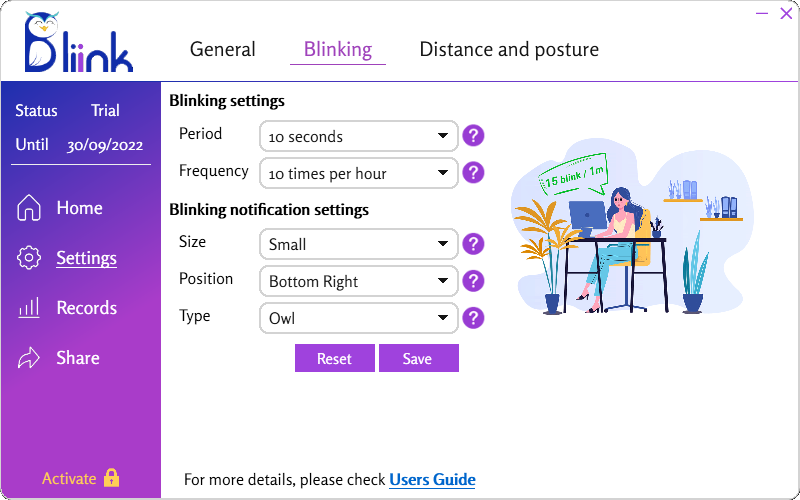Click the Records bar chart icon
The height and width of the screenshot is (500, 800).
coord(30,308)
